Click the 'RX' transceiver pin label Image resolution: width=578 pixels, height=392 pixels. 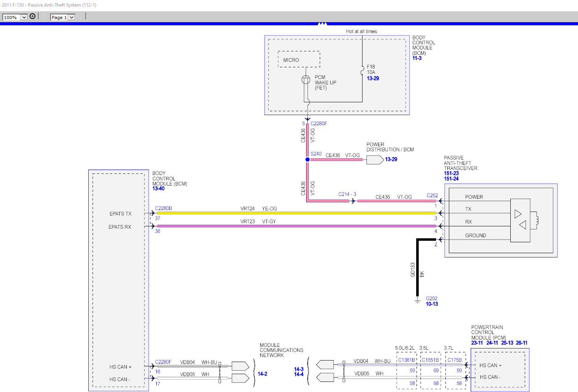click(468, 222)
